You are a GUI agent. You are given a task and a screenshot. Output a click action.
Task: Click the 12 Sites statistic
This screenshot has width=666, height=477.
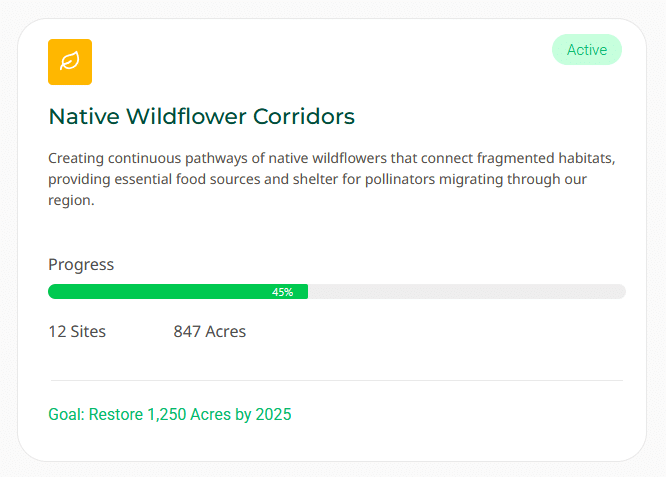click(77, 332)
